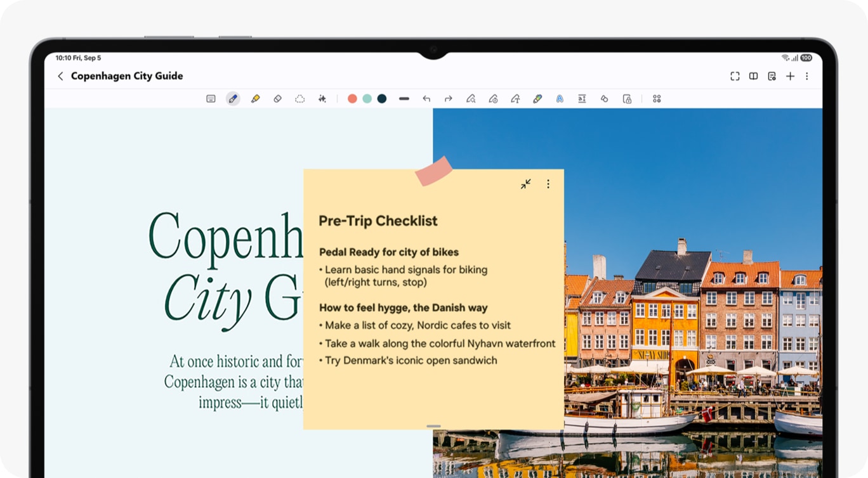Toggle reading mode book icon
This screenshot has width=868, height=478.
tap(753, 76)
